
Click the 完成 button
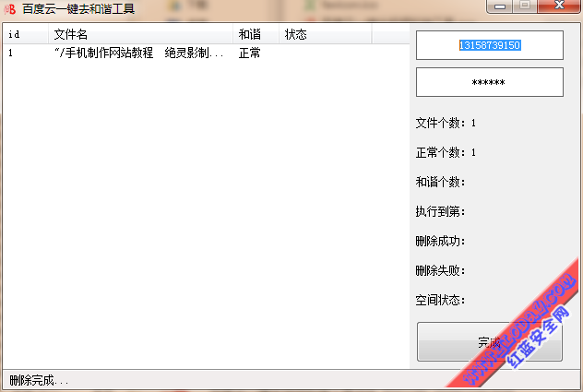click(x=490, y=342)
